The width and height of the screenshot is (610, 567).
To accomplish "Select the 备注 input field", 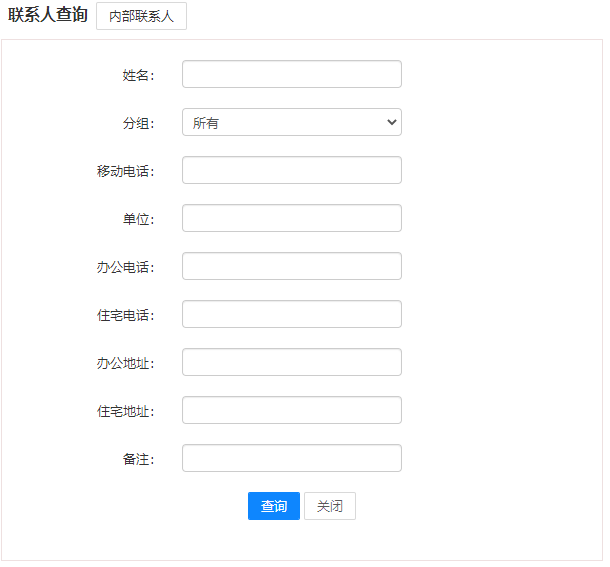I will (x=291, y=459).
